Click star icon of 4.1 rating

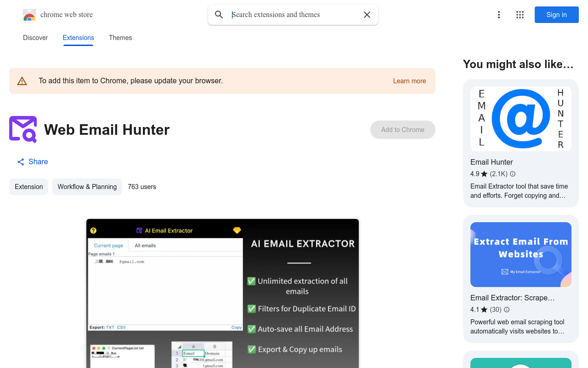[484, 310]
